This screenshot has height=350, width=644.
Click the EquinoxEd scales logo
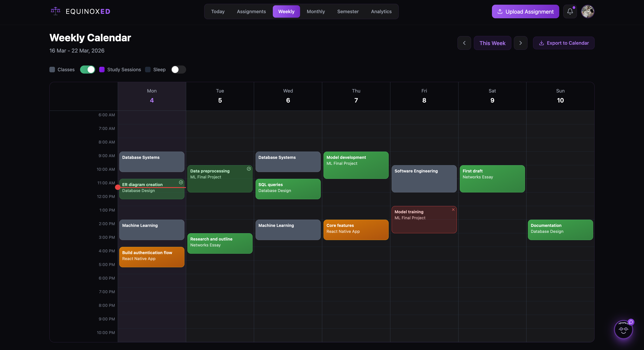pyautogui.click(x=56, y=11)
